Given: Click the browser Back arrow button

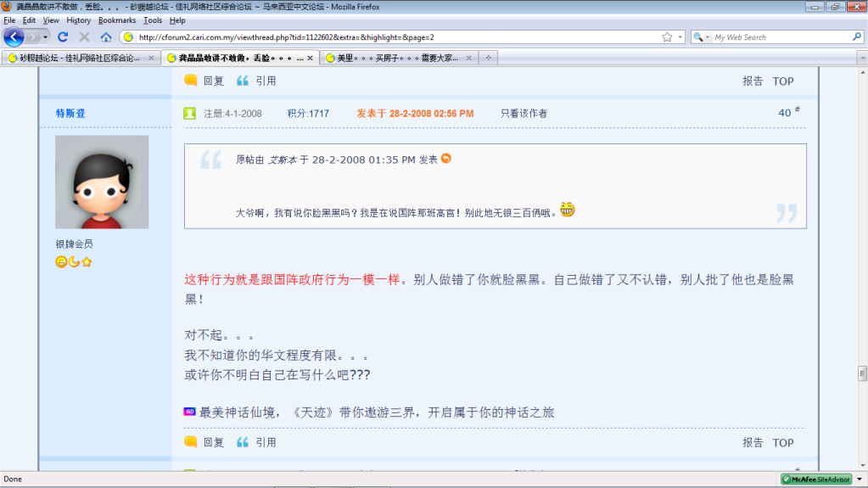Looking at the screenshot, I should [14, 37].
